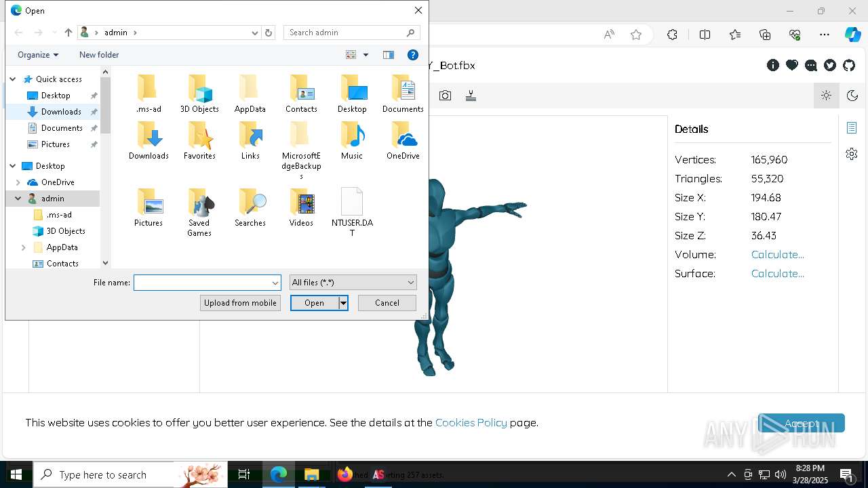
Task: Calculate the Volume value
Action: click(x=778, y=255)
